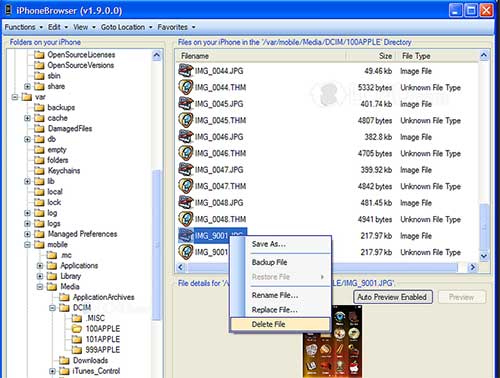The height and width of the screenshot is (378, 500).
Task: Click the folder tree scroll up arrow
Action: tap(157, 56)
